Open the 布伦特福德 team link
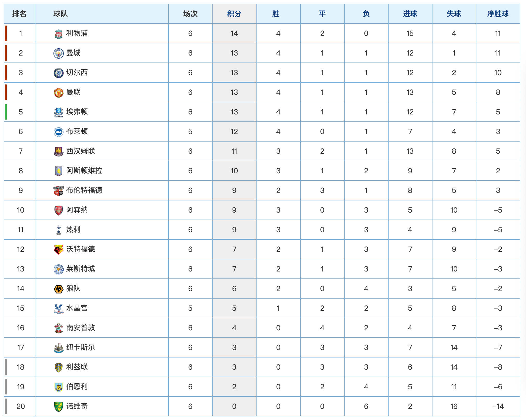 (x=84, y=190)
